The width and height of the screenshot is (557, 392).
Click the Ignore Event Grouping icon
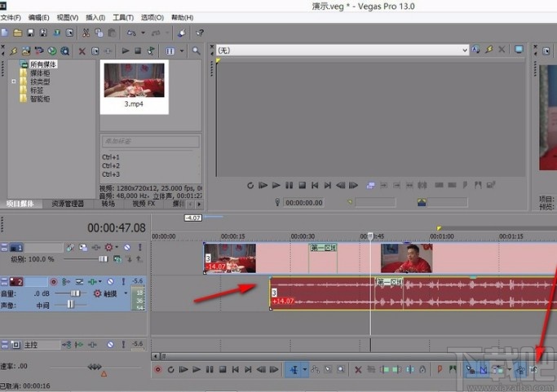[533, 370]
